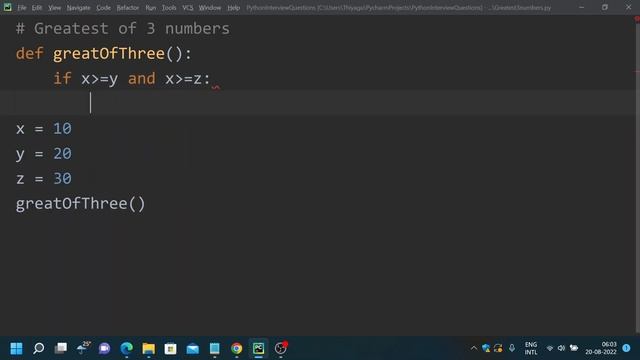Open the Windows Security tray icon
The width and height of the screenshot is (640, 360).
click(x=486, y=348)
